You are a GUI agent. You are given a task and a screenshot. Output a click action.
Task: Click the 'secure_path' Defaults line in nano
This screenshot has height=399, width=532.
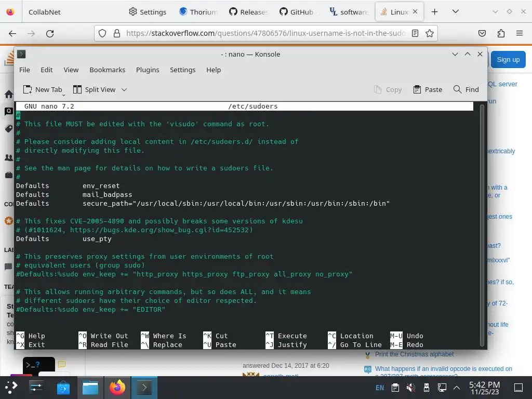(203, 204)
